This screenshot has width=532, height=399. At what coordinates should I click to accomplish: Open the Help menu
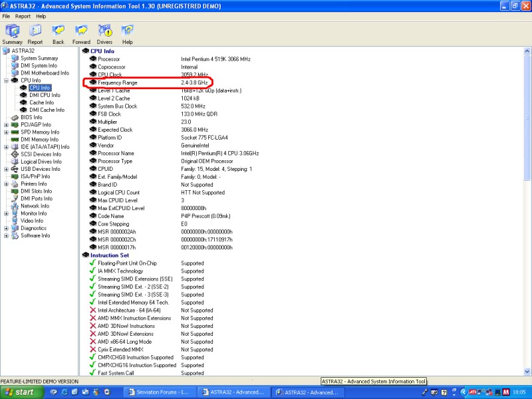pos(41,16)
